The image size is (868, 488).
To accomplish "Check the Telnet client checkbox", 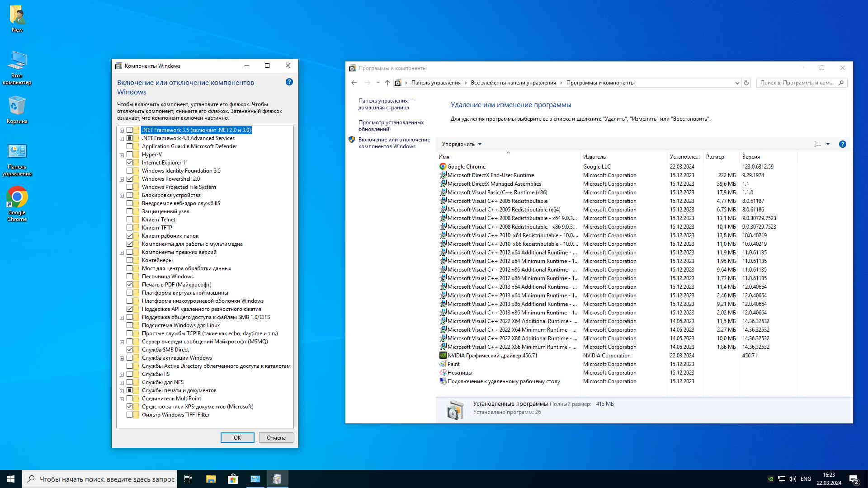I will click(x=130, y=220).
